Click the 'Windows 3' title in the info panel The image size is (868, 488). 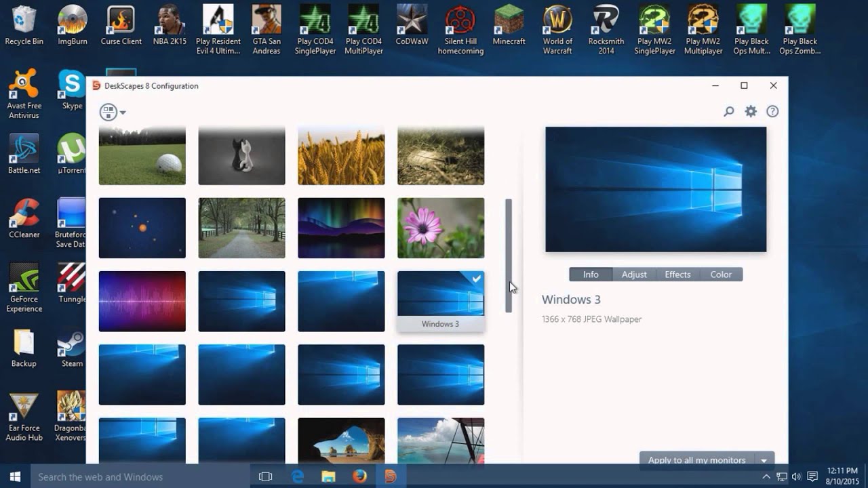[571, 300]
